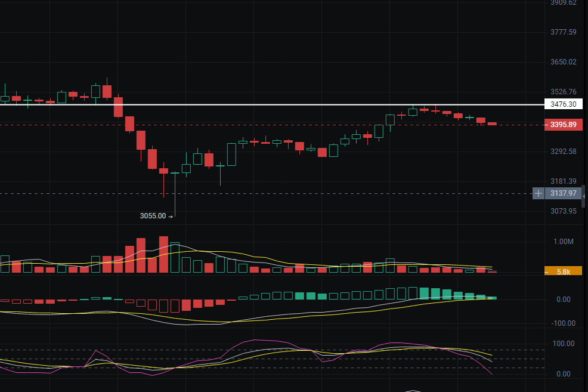Collapse the side panel using the right-edge arrow

(585, 196)
